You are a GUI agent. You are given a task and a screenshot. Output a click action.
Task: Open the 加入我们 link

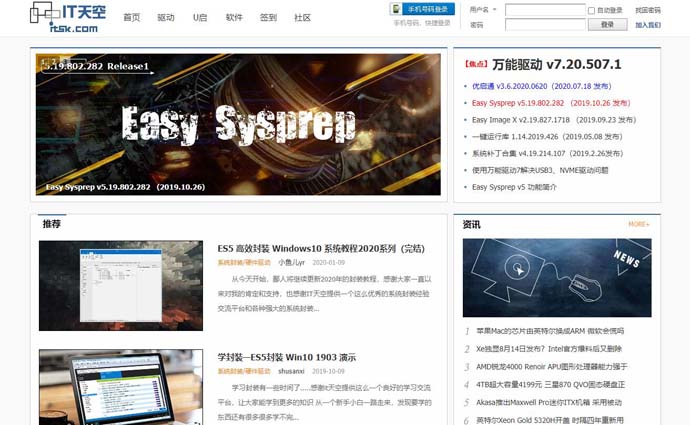(x=648, y=25)
